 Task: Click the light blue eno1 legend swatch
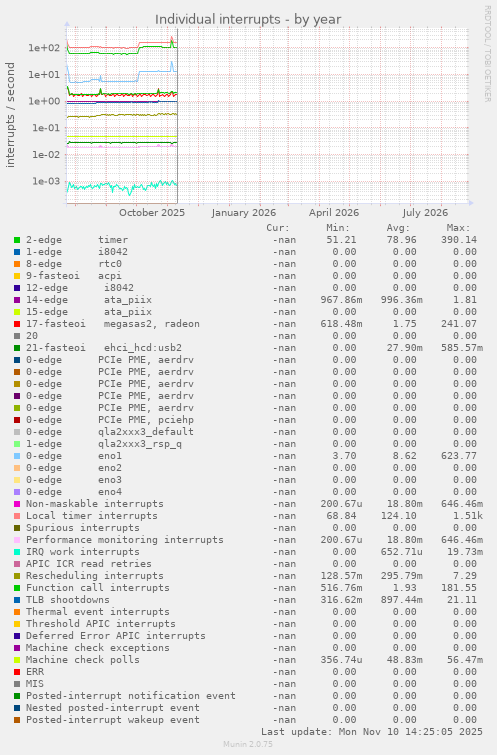[17, 456]
